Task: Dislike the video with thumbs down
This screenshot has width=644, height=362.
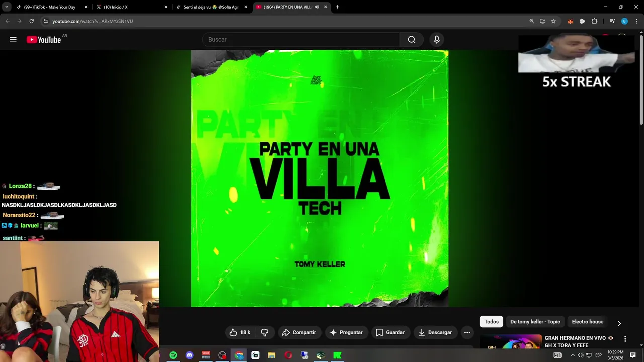Action: click(264, 332)
